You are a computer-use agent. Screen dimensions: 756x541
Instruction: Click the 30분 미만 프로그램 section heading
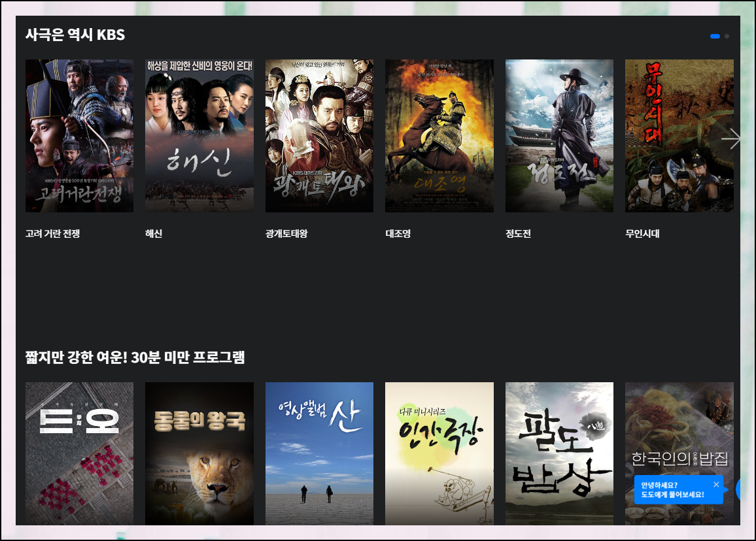(135, 357)
